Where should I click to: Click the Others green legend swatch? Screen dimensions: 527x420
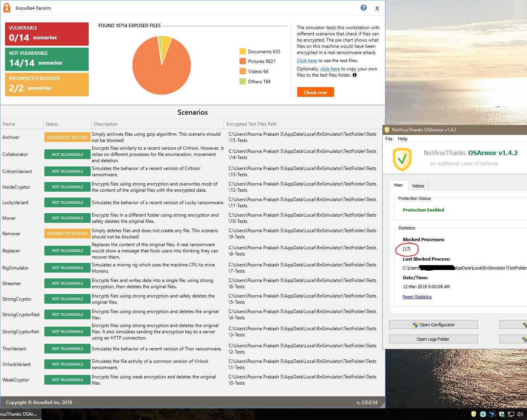pyautogui.click(x=243, y=81)
